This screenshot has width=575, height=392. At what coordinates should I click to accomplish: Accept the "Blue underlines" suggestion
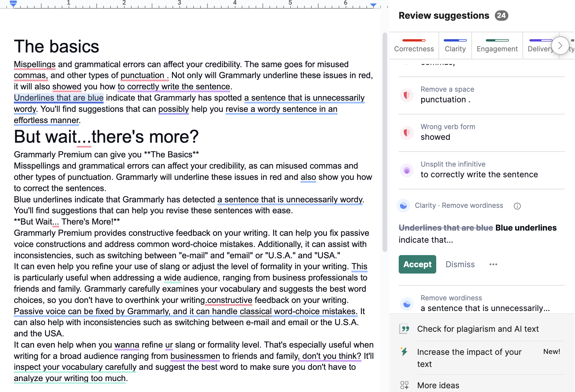coord(417,264)
